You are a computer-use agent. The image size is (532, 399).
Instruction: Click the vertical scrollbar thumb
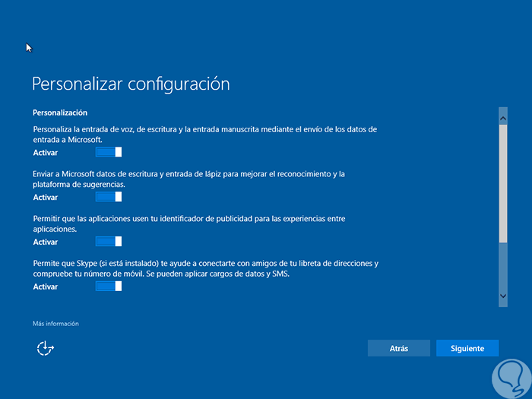point(502,182)
